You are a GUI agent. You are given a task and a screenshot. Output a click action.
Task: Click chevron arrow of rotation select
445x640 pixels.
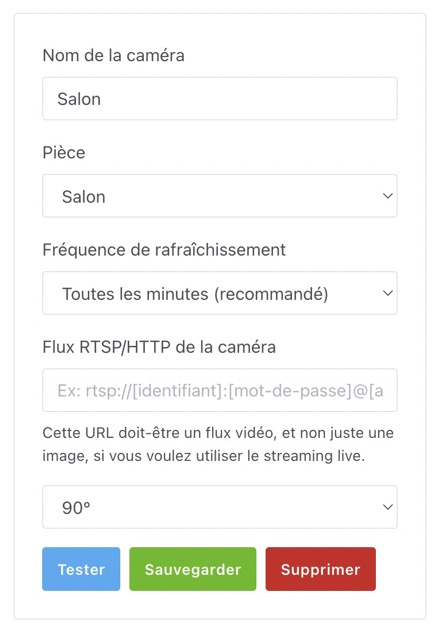click(x=387, y=507)
